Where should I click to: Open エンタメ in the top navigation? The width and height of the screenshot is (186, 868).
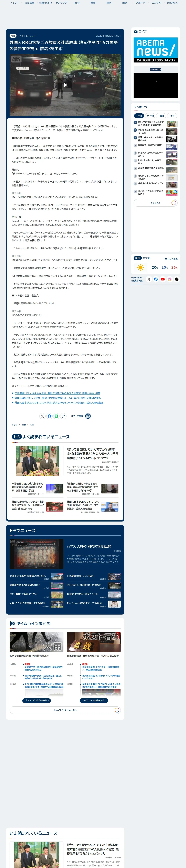156,3
